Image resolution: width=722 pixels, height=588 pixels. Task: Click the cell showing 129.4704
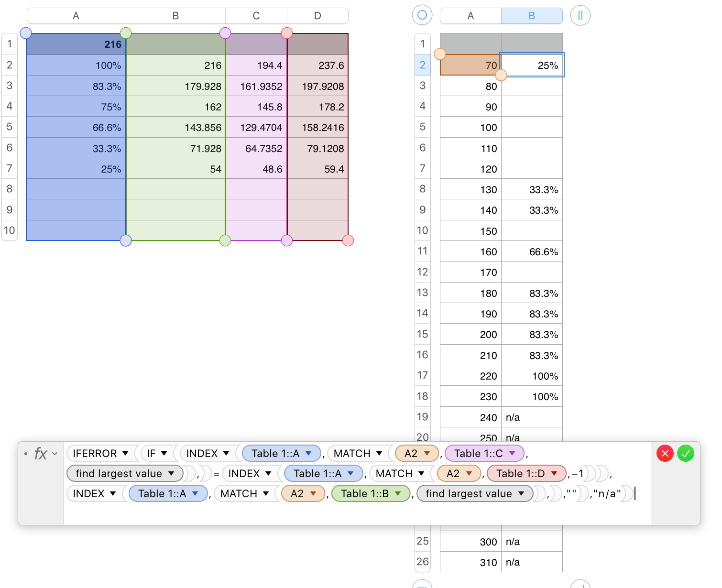click(x=256, y=127)
